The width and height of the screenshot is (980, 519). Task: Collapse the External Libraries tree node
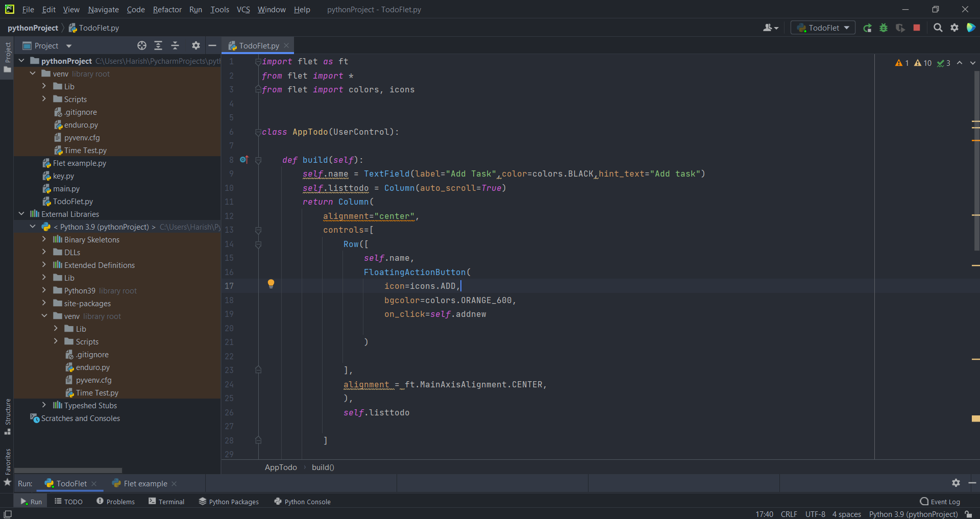pos(21,214)
